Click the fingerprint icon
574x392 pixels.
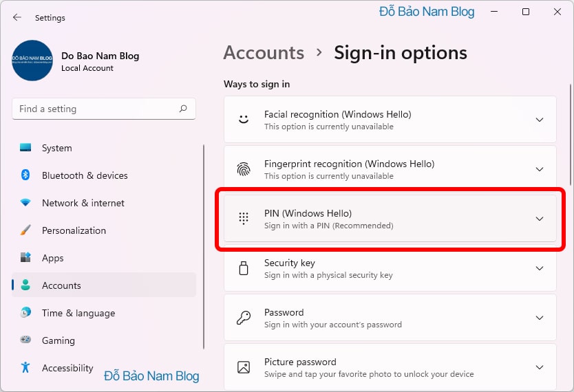pyautogui.click(x=244, y=169)
